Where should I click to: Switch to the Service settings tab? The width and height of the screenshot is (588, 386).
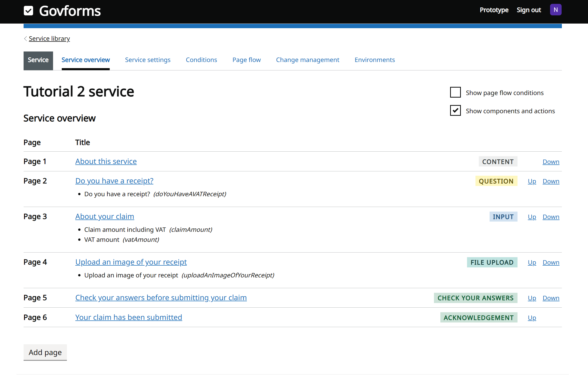point(148,60)
